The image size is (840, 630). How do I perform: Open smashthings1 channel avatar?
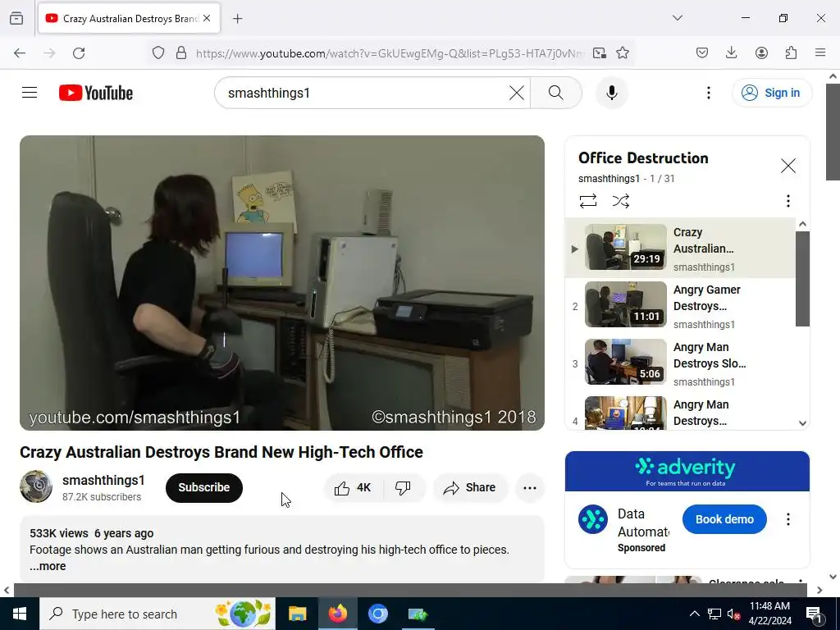pyautogui.click(x=36, y=486)
